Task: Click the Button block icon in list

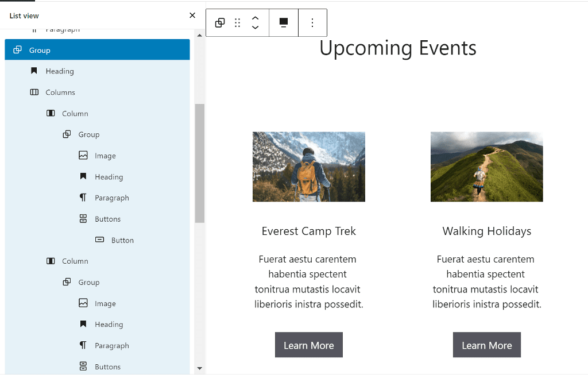Action: pyautogui.click(x=100, y=240)
